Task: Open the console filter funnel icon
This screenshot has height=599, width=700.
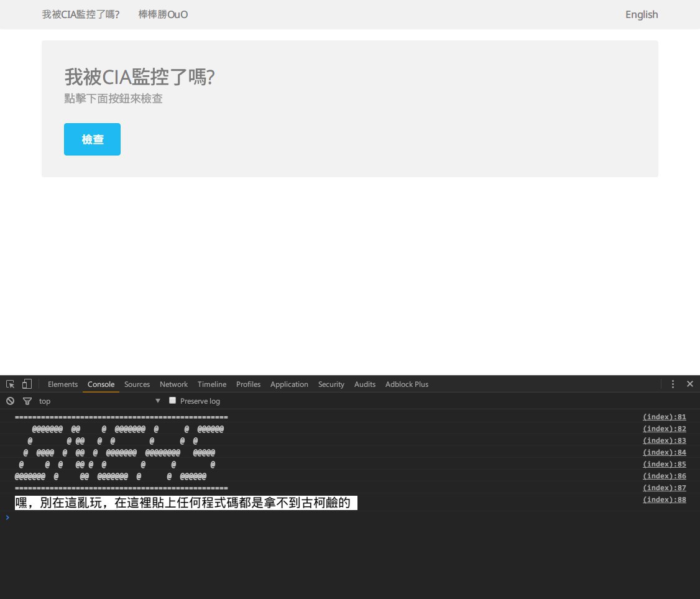Action: (27, 401)
